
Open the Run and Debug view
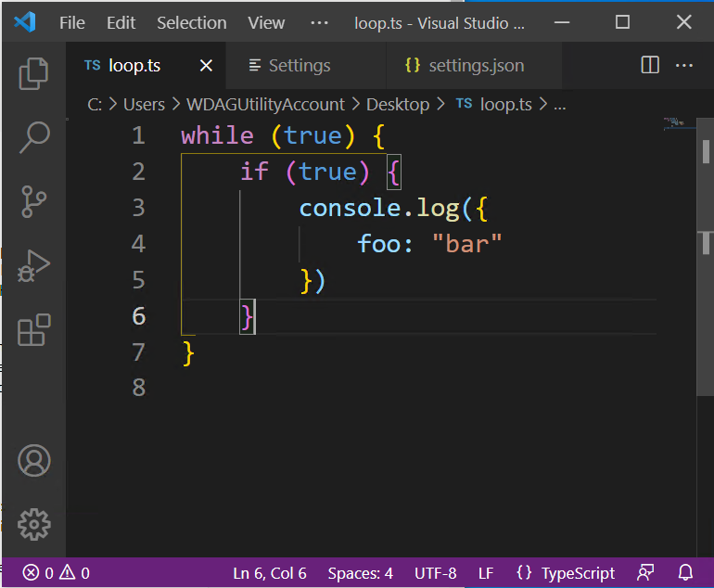coord(33,266)
